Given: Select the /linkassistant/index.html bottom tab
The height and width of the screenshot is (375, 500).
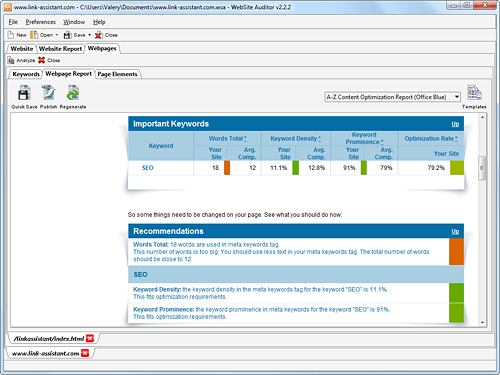Looking at the screenshot, I should (49, 339).
